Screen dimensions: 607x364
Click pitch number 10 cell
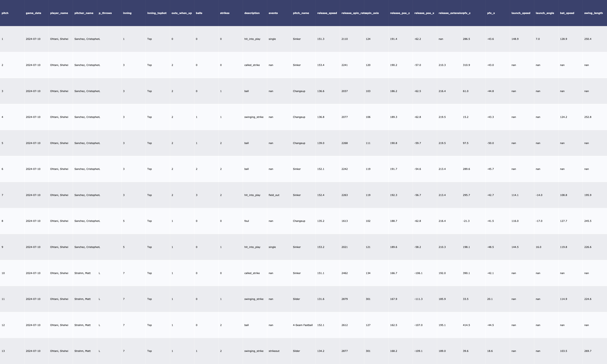[3, 273]
